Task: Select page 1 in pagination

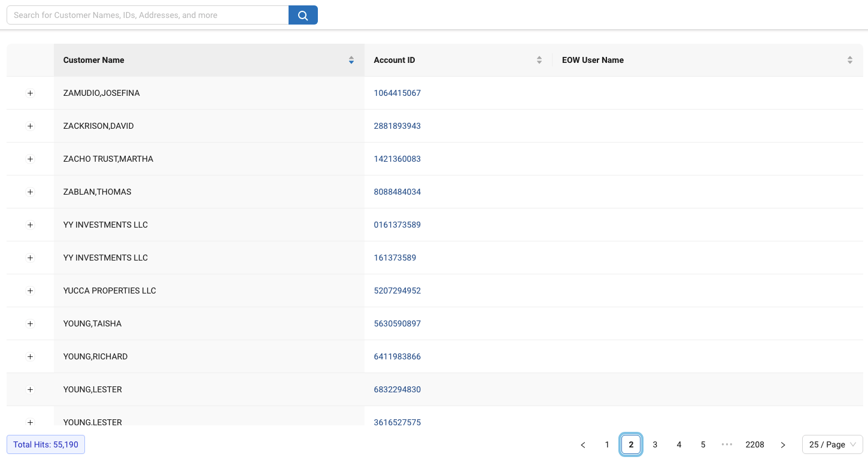Action: click(x=607, y=444)
